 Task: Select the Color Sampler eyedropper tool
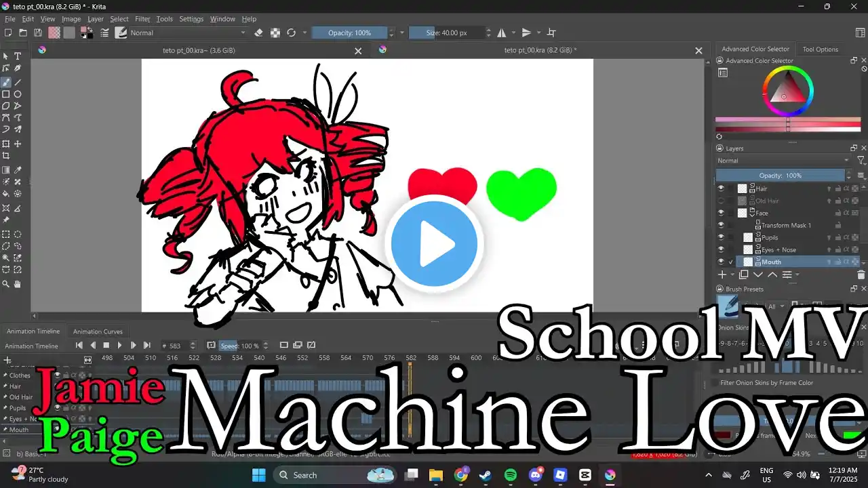[x=18, y=170]
